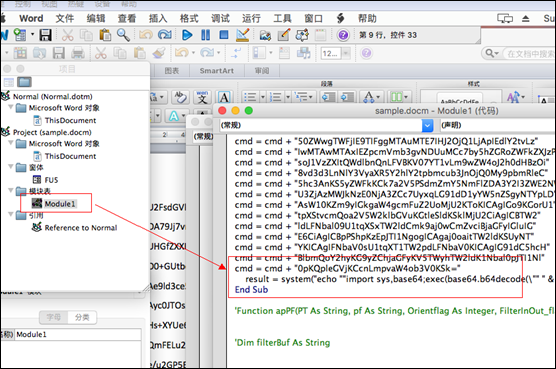
Task: Click the Redo arrow in VBA toolbar
Action: 165,35
